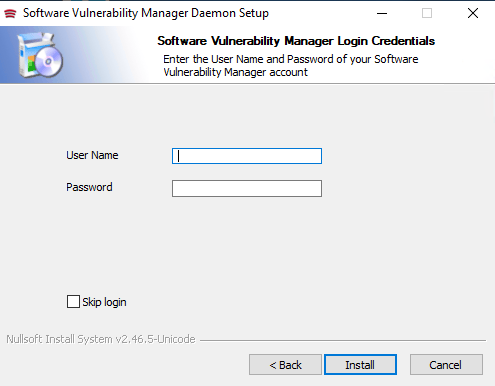Go to previous step with Back button
This screenshot has height=386, width=495.
[x=285, y=365]
